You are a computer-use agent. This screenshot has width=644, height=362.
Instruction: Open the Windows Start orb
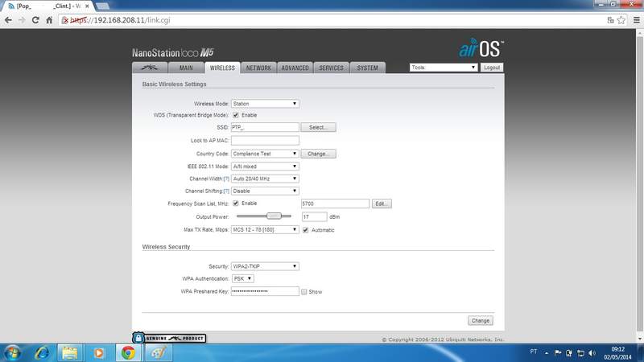pos(12,352)
